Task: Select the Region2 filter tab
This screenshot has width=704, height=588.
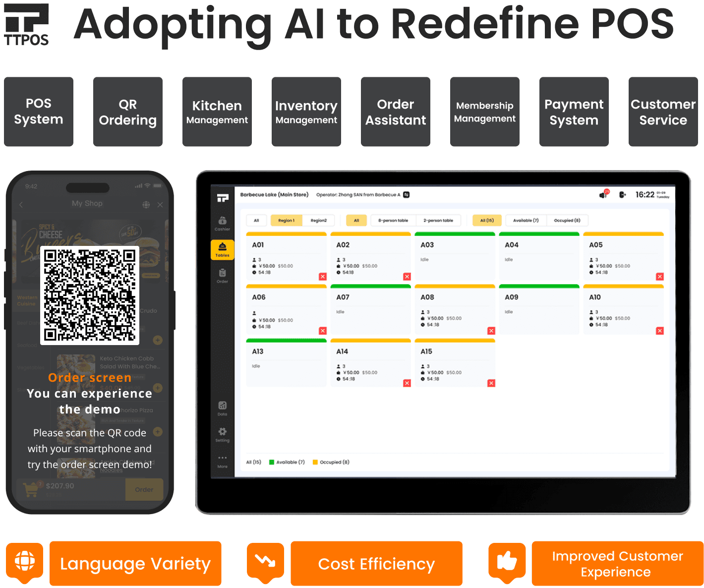Action: click(x=319, y=221)
